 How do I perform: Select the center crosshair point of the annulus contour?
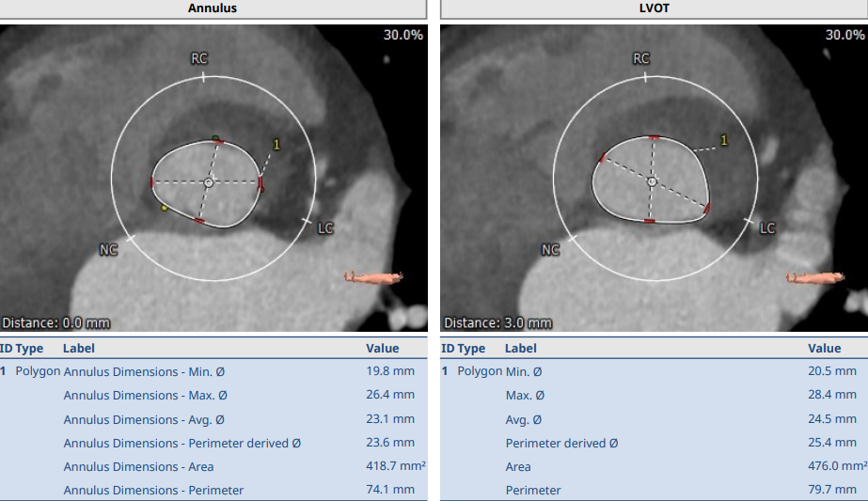pos(208,182)
